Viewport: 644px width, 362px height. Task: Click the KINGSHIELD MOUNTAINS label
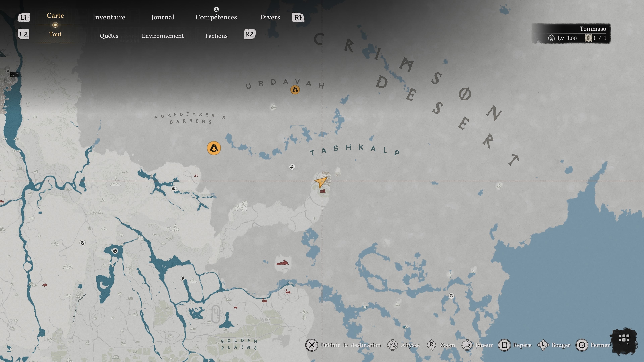click(x=79, y=308)
